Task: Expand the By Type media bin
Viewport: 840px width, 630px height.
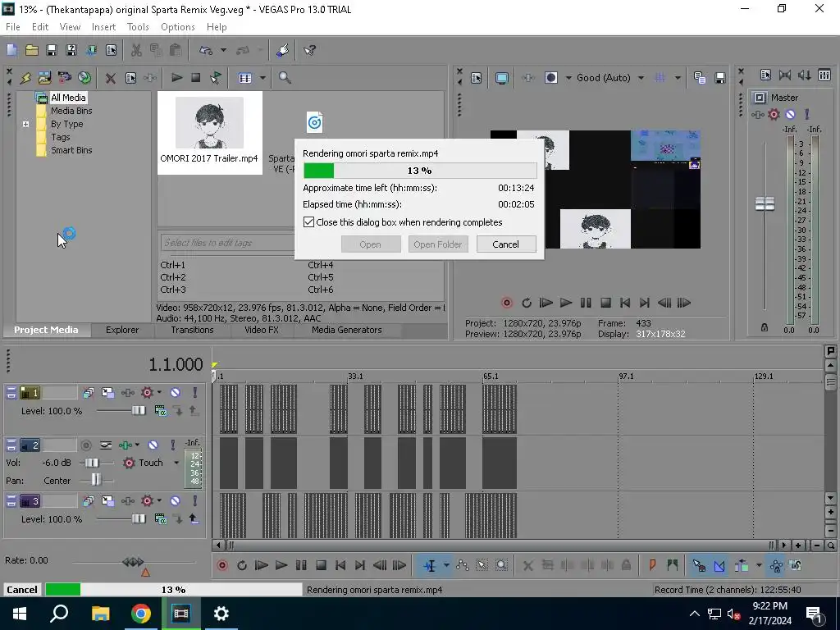Action: tap(25, 125)
